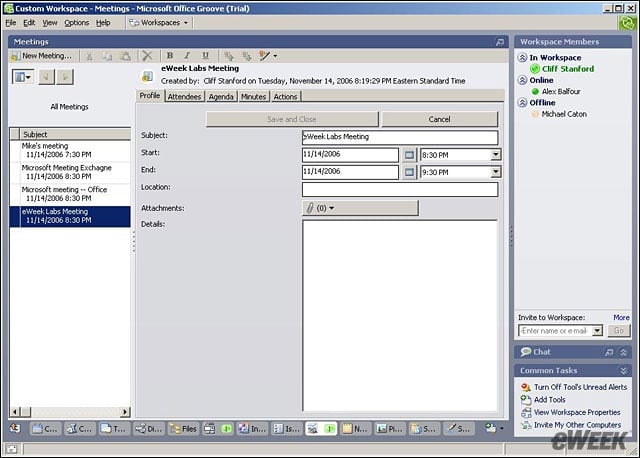This screenshot has height=458, width=640.
Task: Click the More link for invitations
Action: pyautogui.click(x=621, y=317)
